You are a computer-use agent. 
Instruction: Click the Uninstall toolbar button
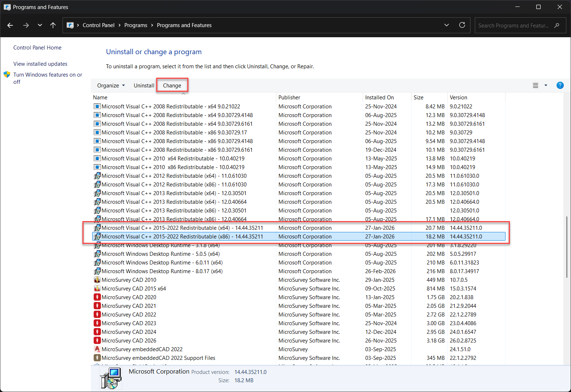[x=144, y=86]
